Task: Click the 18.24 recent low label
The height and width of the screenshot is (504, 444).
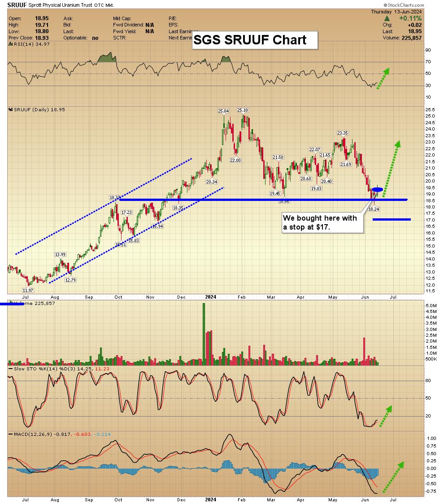Action: [x=374, y=209]
